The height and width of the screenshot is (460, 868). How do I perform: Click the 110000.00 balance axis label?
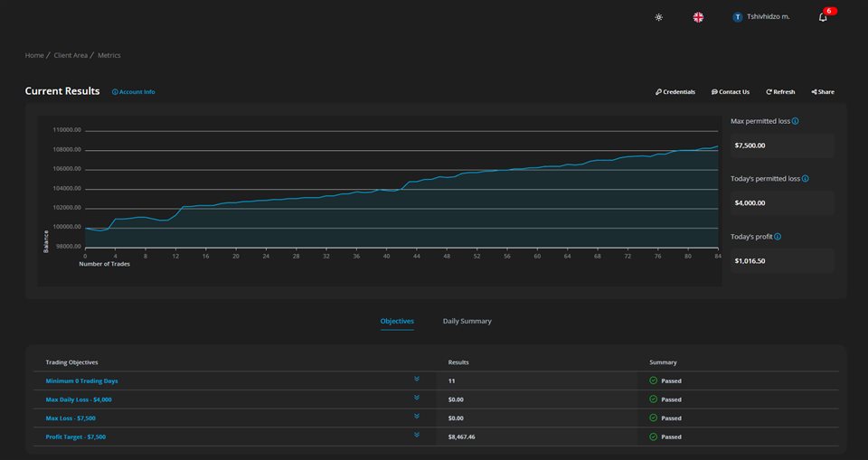[67, 130]
